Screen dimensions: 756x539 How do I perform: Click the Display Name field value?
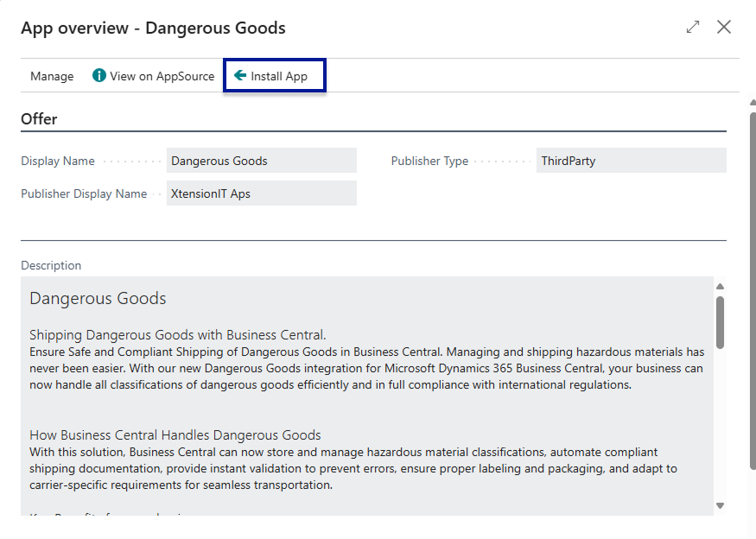coord(261,161)
